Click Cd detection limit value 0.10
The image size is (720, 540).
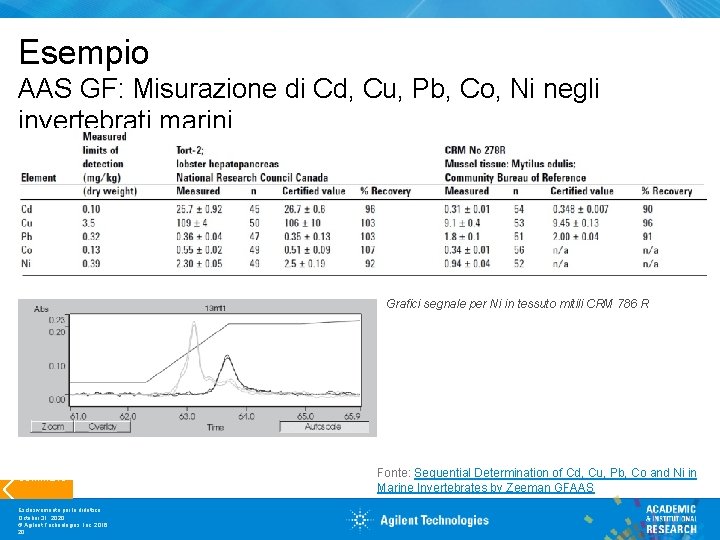click(x=91, y=209)
